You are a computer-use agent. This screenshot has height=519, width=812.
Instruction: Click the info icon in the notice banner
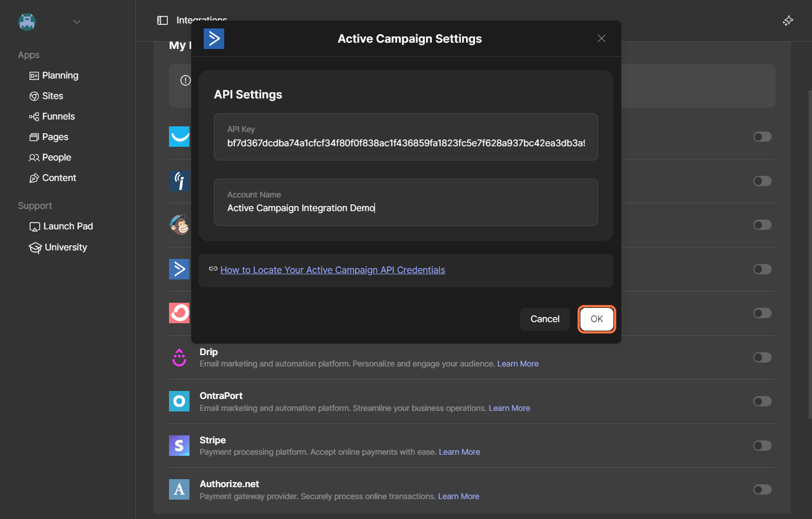coord(186,80)
